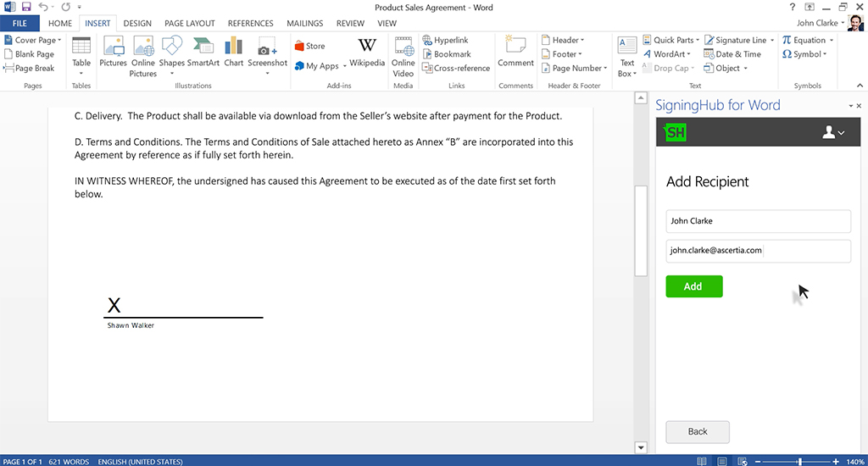Image resolution: width=868 pixels, height=466 pixels.
Task: Open the Equation dropdown
Action: pos(832,40)
